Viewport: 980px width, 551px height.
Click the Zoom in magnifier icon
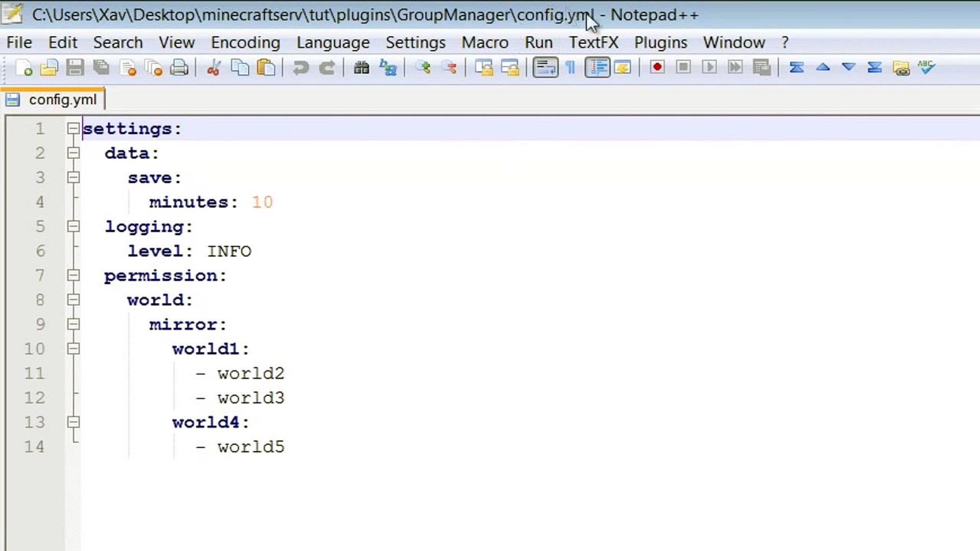click(x=423, y=67)
